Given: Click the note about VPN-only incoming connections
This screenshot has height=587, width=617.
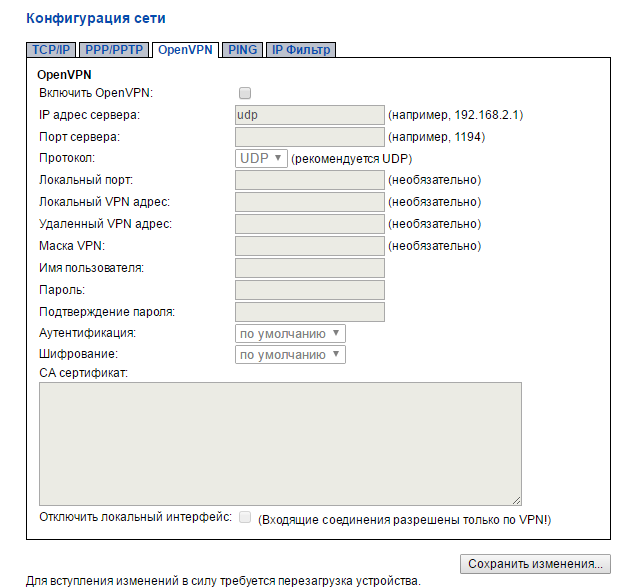Looking at the screenshot, I should 405,520.
